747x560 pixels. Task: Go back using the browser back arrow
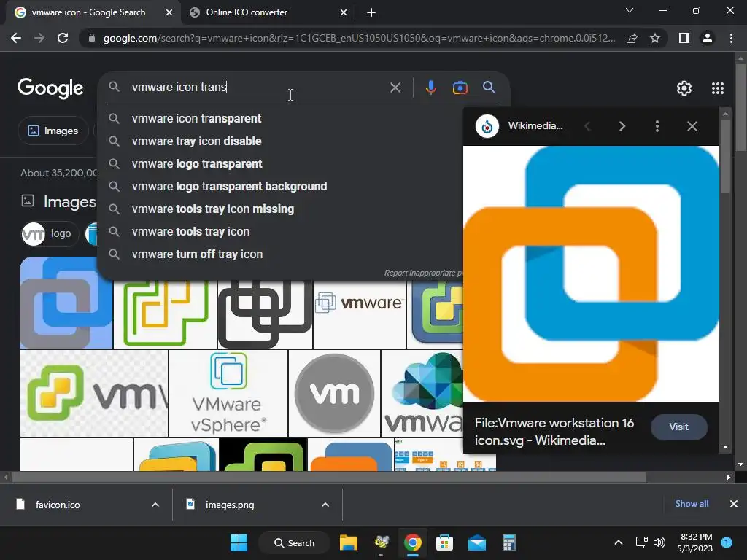point(16,38)
